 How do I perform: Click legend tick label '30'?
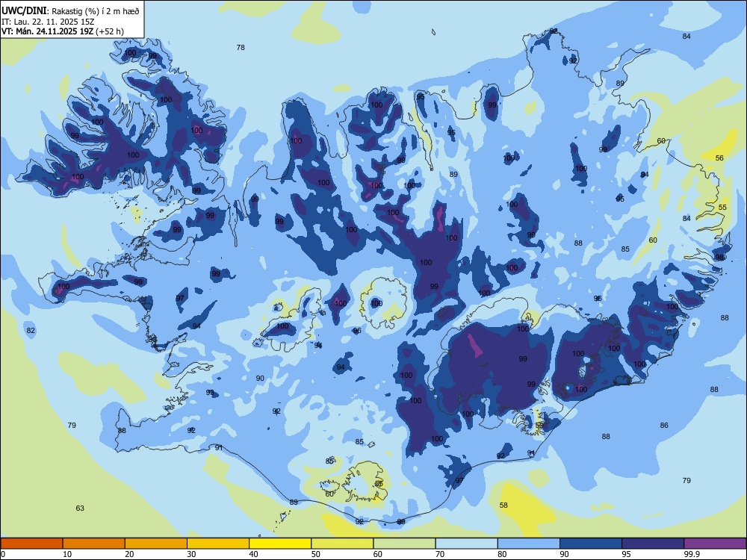[x=191, y=554]
